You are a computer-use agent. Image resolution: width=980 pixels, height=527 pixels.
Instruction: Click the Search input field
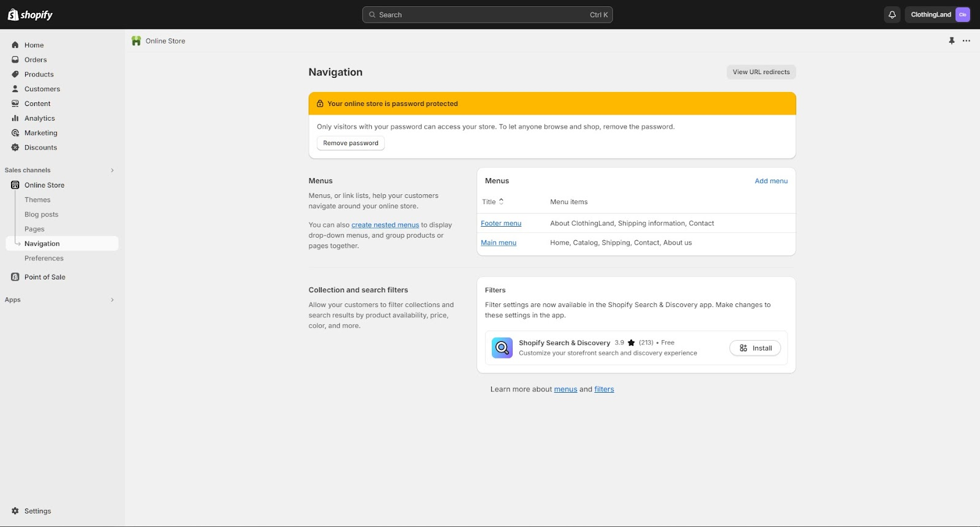(488, 15)
